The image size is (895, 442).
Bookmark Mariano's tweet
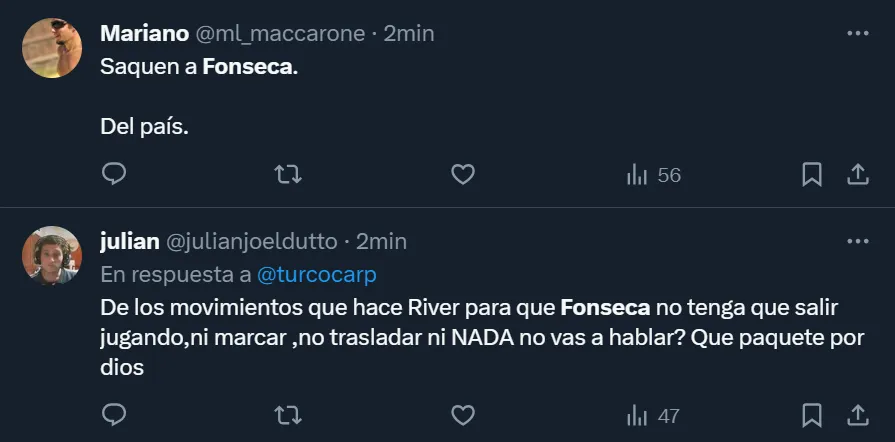point(812,175)
